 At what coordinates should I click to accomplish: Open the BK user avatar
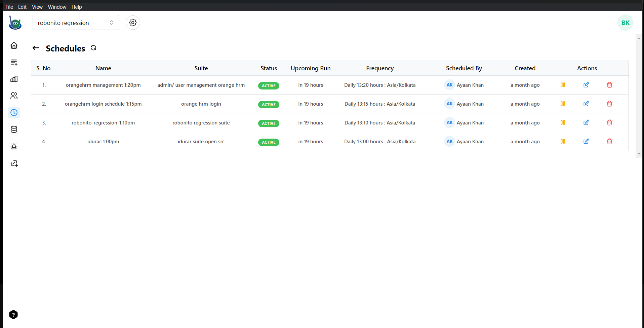pos(625,23)
